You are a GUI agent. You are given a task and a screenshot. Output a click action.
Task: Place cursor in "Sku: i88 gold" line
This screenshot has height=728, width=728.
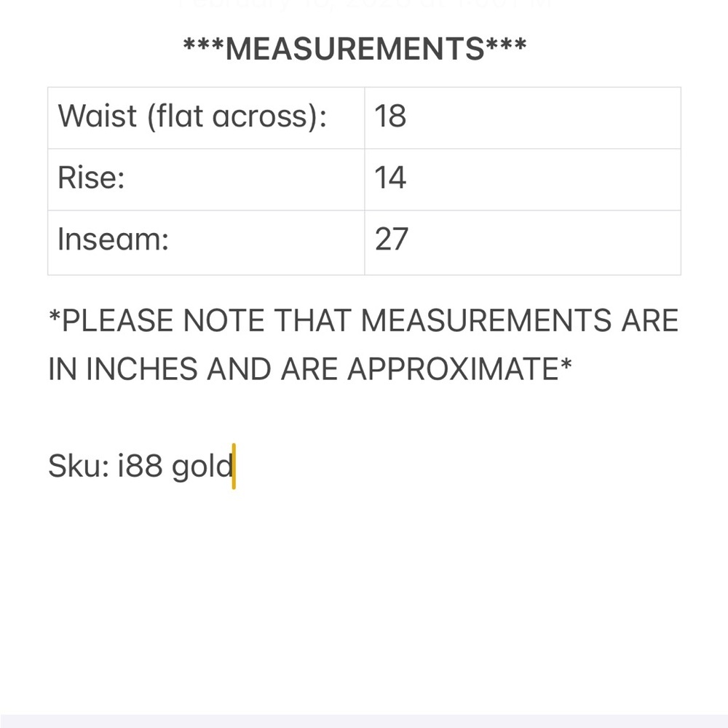[x=141, y=466]
